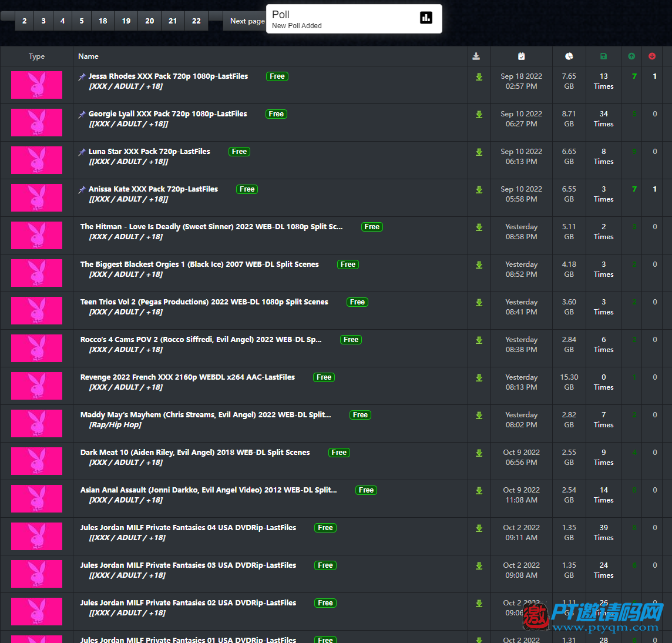The image size is (672, 643).
Task: Download Anissa Kate pack using green arrow
Action: click(x=479, y=190)
